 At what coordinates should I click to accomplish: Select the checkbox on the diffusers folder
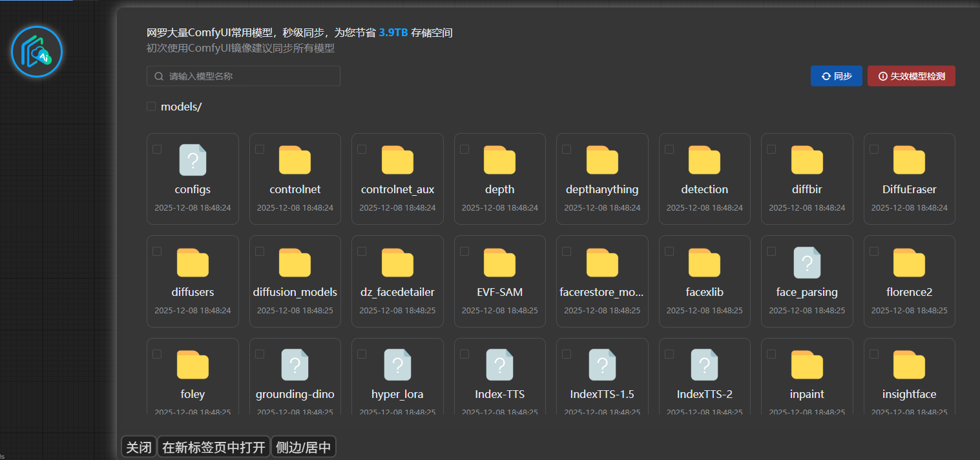point(157,251)
